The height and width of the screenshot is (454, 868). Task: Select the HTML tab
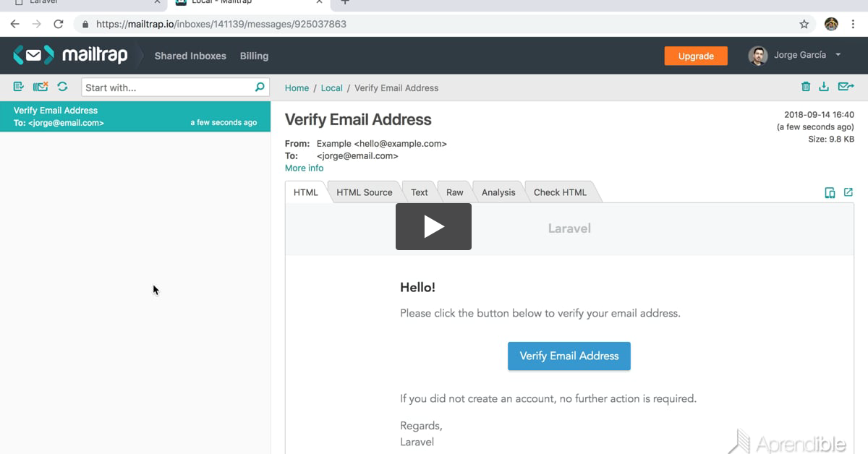(306, 192)
